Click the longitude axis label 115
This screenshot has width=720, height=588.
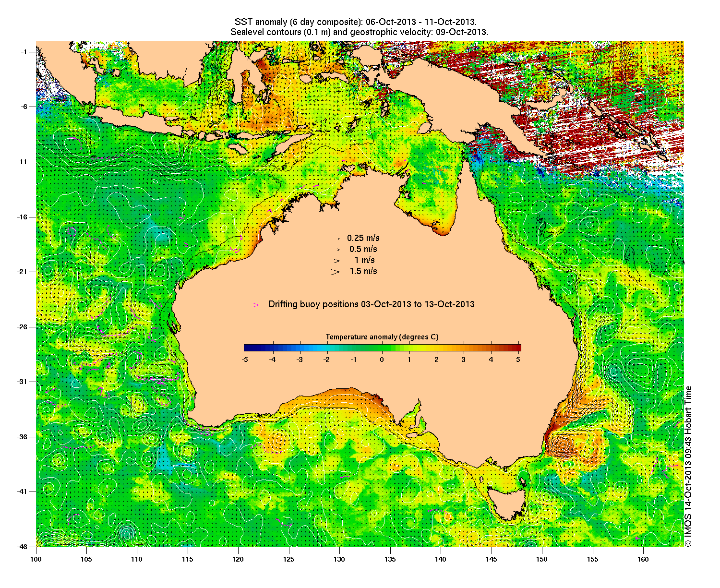pyautogui.click(x=188, y=559)
